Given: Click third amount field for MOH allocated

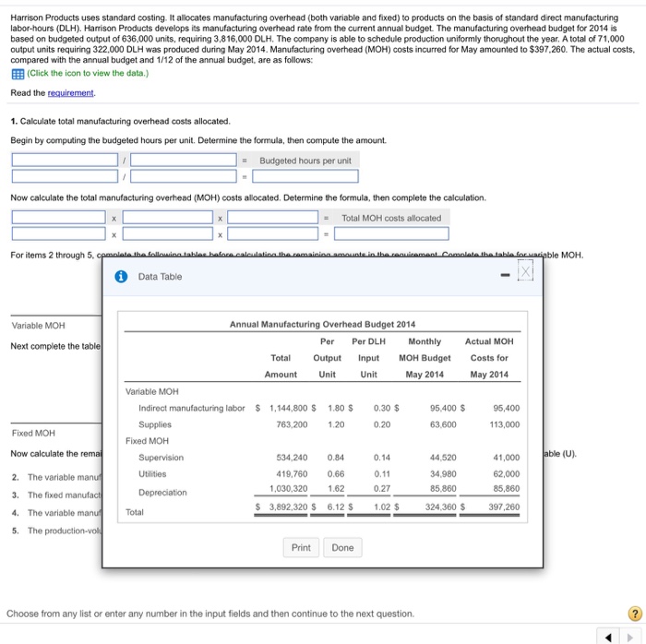Looking at the screenshot, I should coord(273,233).
